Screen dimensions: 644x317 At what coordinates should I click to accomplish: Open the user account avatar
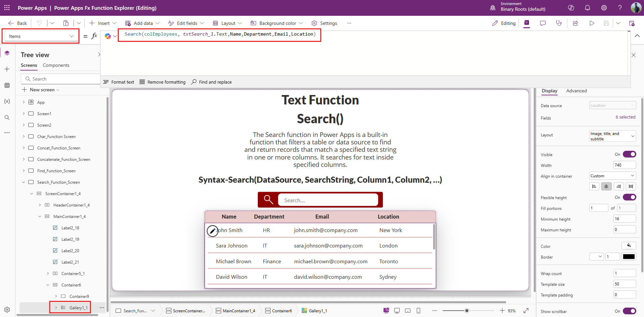pos(636,8)
